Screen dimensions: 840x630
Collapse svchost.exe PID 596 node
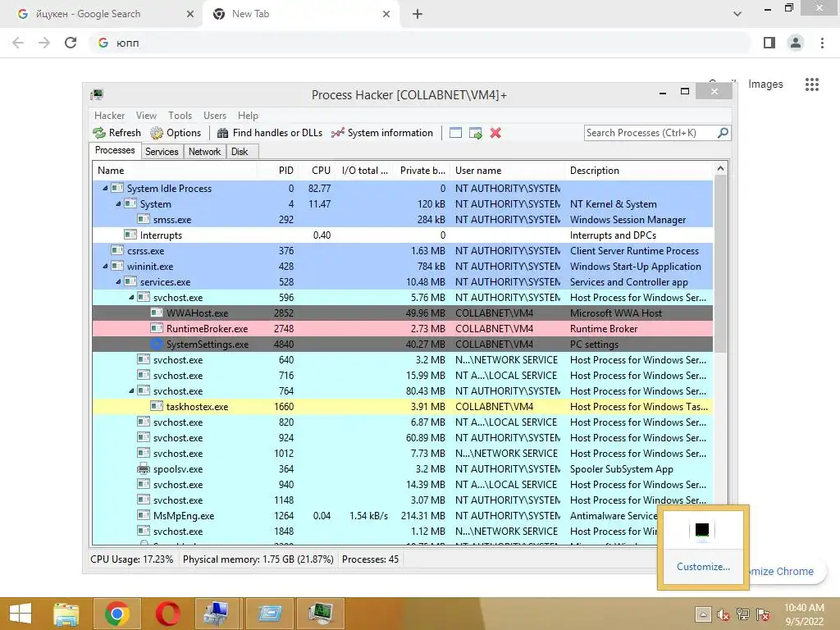pyautogui.click(x=131, y=297)
